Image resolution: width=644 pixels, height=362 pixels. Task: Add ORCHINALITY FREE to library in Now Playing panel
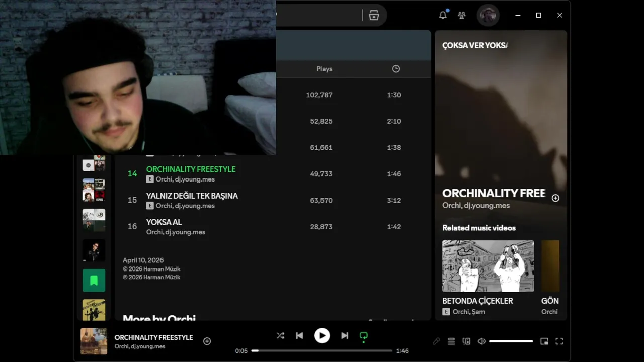click(555, 198)
